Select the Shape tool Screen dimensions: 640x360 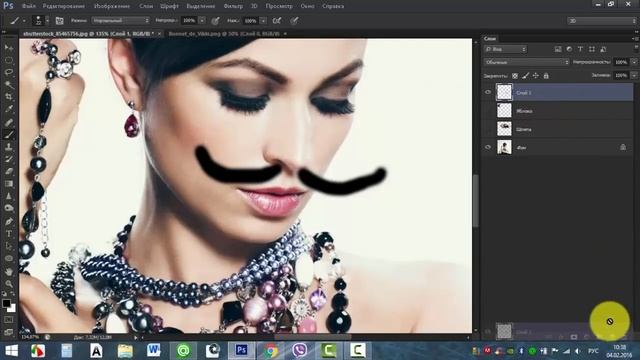(x=9, y=258)
